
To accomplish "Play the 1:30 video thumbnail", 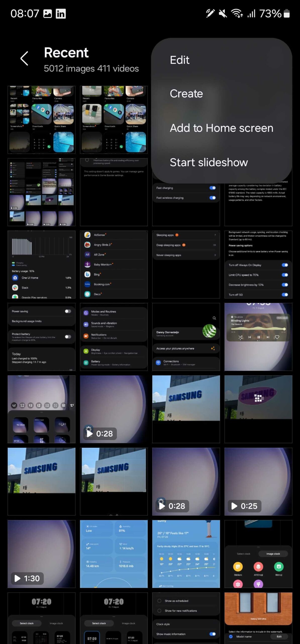I will (41, 554).
